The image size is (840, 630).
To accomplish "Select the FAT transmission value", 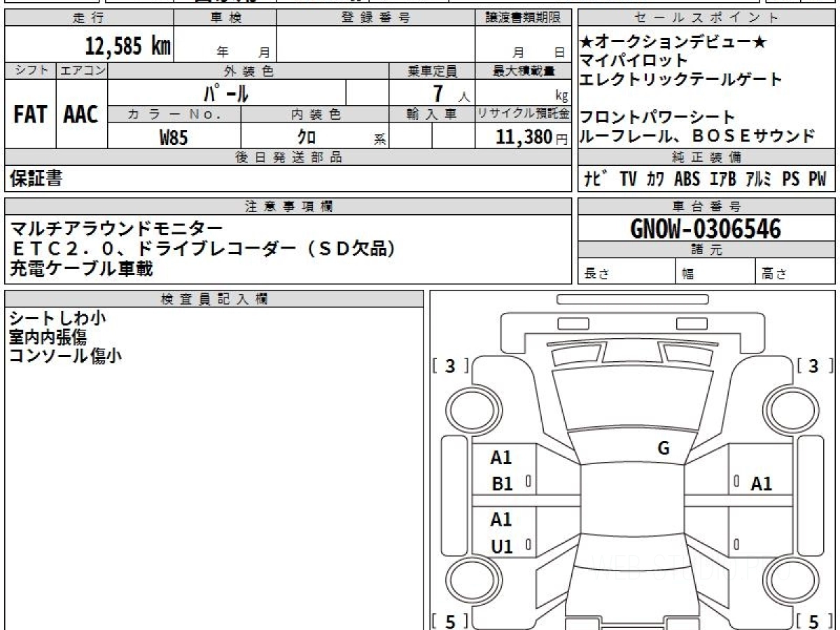I will [29, 114].
